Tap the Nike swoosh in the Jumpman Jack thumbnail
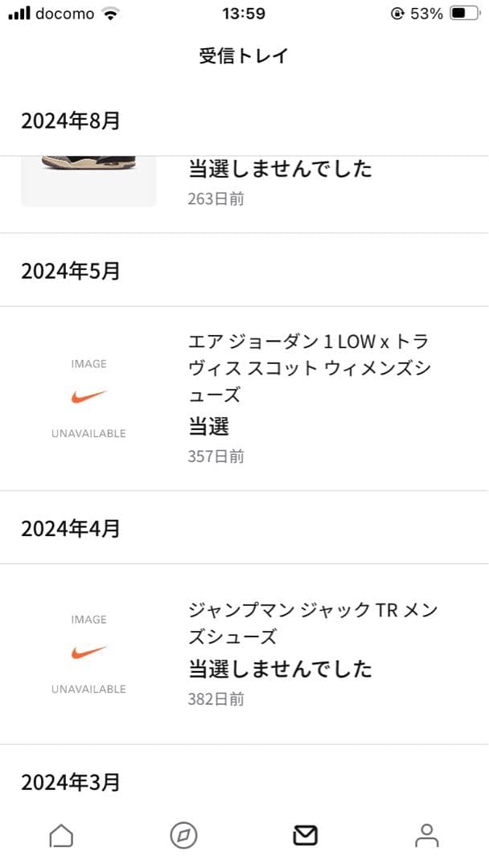 [88, 653]
